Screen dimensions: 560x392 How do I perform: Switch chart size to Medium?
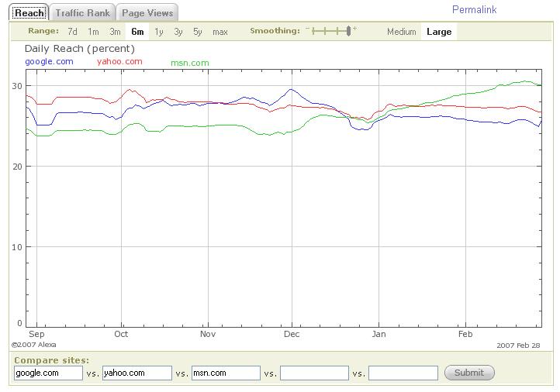pos(402,32)
